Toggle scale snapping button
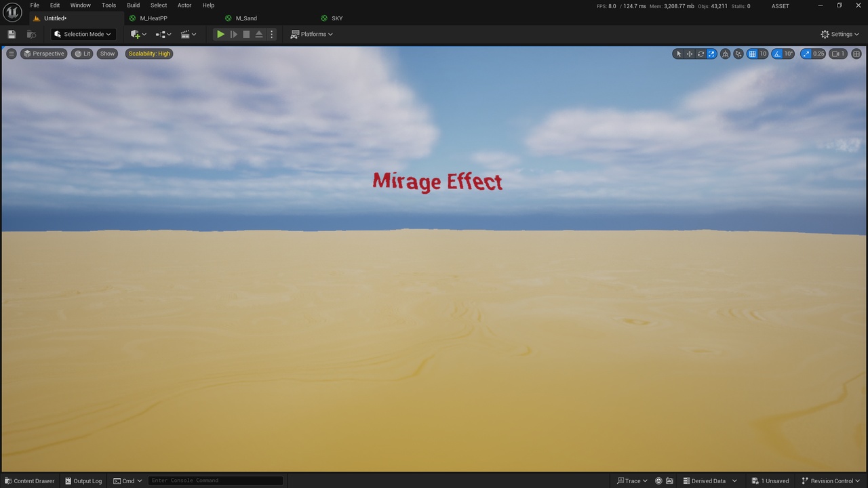This screenshot has width=868, height=488. pyautogui.click(x=806, y=54)
